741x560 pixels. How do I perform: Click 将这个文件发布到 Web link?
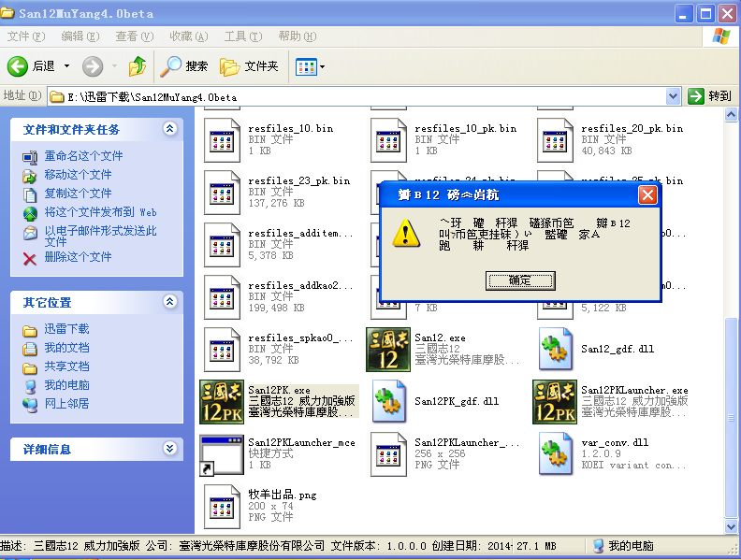pyautogui.click(x=100, y=212)
